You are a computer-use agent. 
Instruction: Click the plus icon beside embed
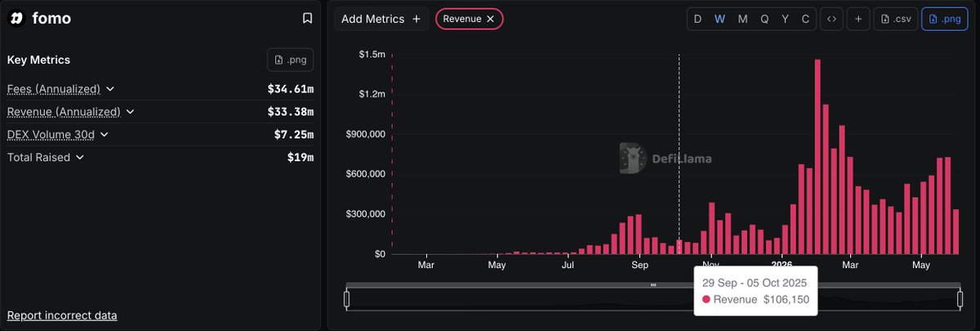858,19
